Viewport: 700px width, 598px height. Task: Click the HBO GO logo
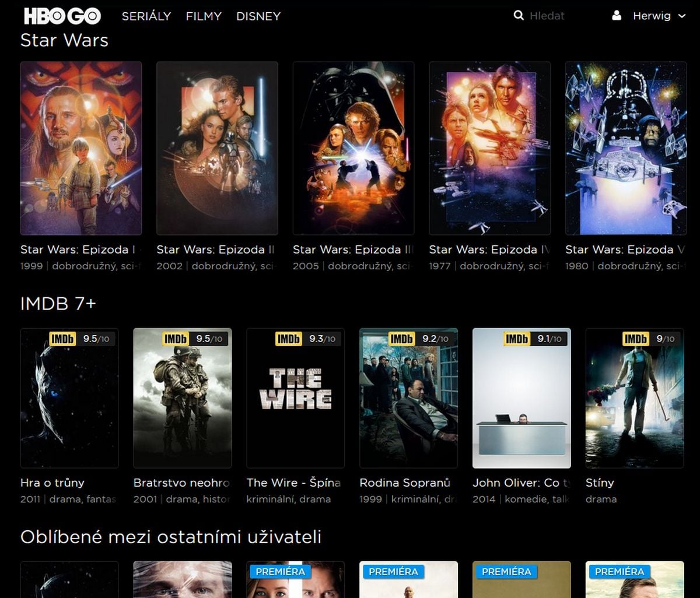(x=62, y=16)
